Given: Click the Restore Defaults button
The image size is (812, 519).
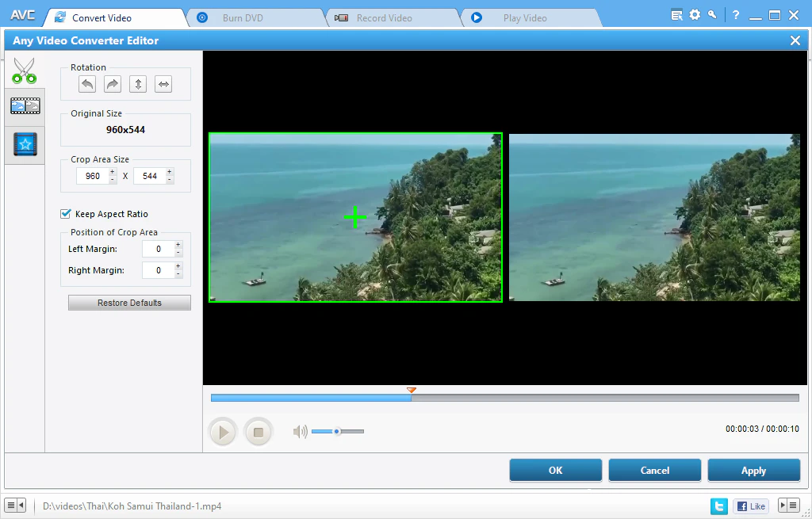Looking at the screenshot, I should pos(129,302).
